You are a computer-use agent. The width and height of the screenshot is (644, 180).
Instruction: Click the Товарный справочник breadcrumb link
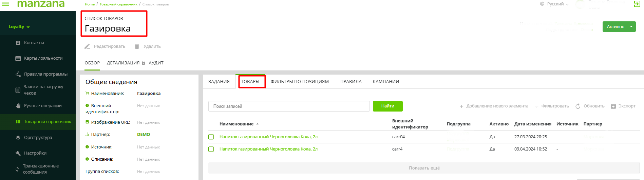[x=118, y=4]
